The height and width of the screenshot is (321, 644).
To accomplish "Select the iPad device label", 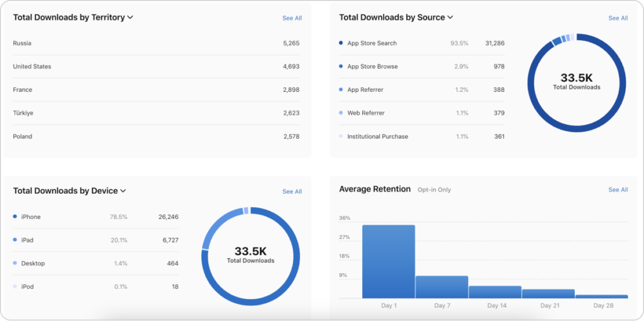I will (x=27, y=240).
